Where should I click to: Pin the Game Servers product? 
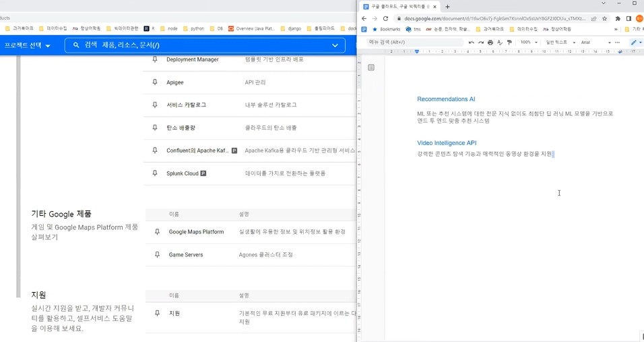coord(157,255)
